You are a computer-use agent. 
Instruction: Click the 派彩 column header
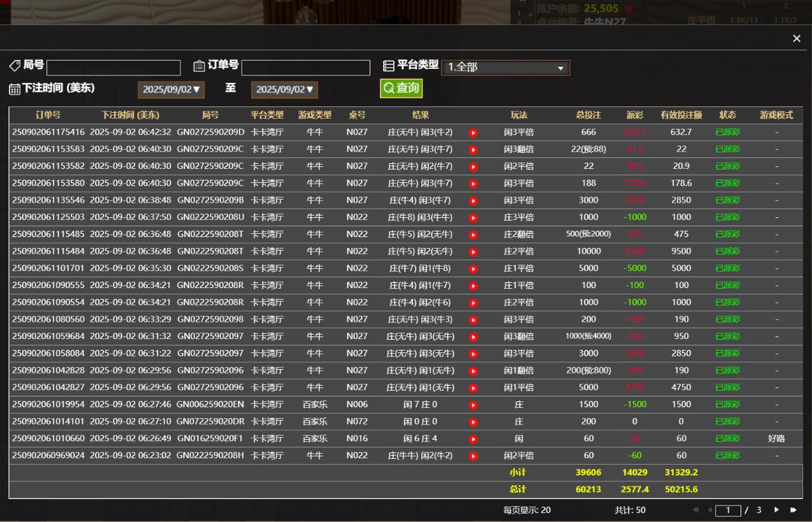point(634,115)
